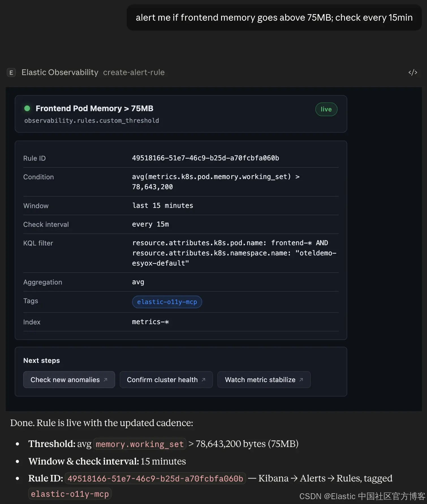Image resolution: width=427 pixels, height=504 pixels.
Task: Click the Threshold bullet text
Action: [x=163, y=444]
